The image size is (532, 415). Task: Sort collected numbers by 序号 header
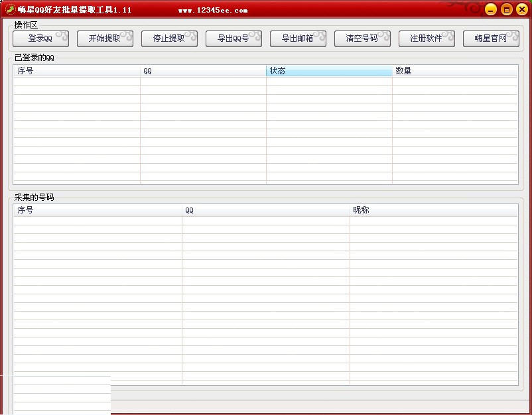(98, 210)
